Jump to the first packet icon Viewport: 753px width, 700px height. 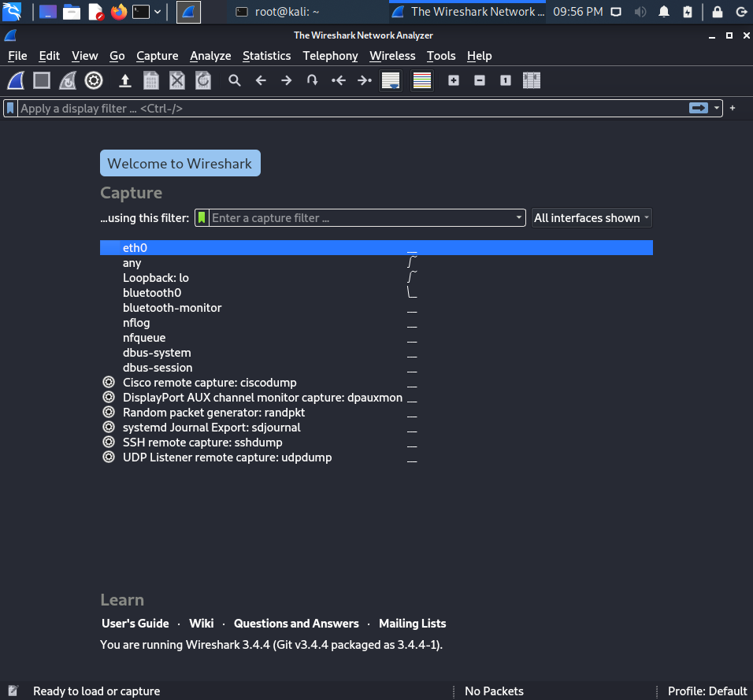tap(339, 80)
